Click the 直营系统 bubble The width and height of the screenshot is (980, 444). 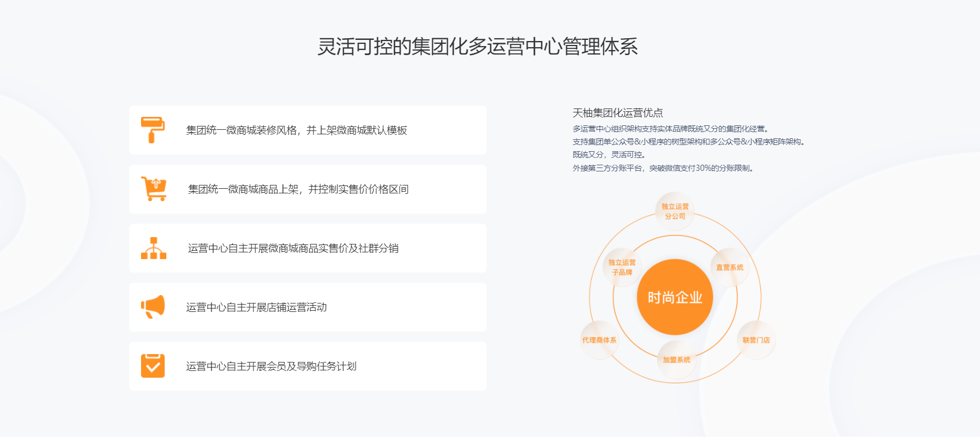729,268
